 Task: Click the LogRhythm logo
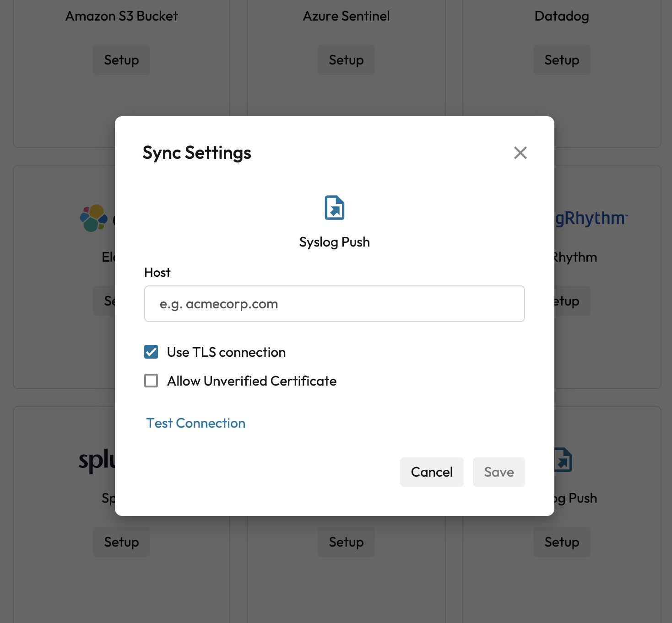591,219
